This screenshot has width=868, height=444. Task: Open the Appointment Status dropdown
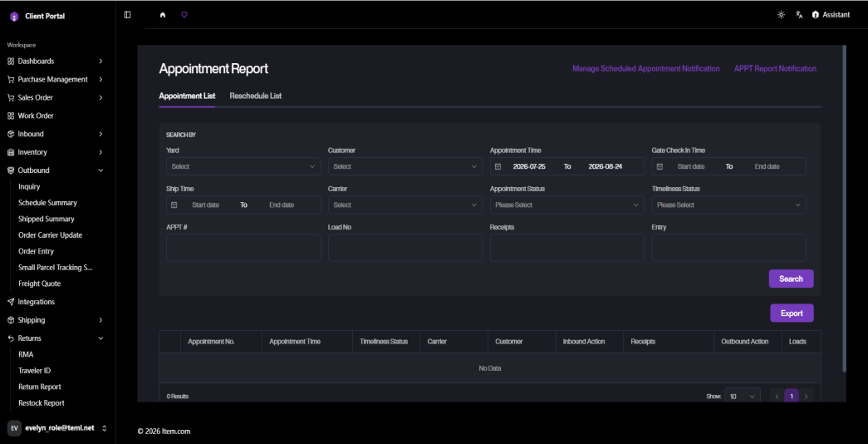(x=566, y=205)
